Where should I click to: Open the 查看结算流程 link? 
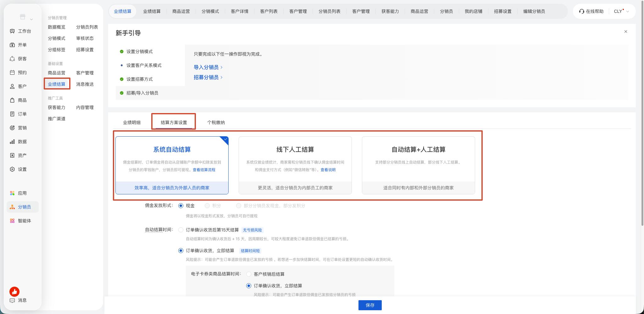pos(204,170)
